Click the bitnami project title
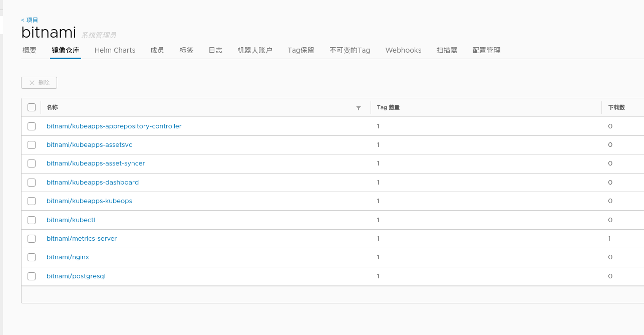 coord(49,33)
